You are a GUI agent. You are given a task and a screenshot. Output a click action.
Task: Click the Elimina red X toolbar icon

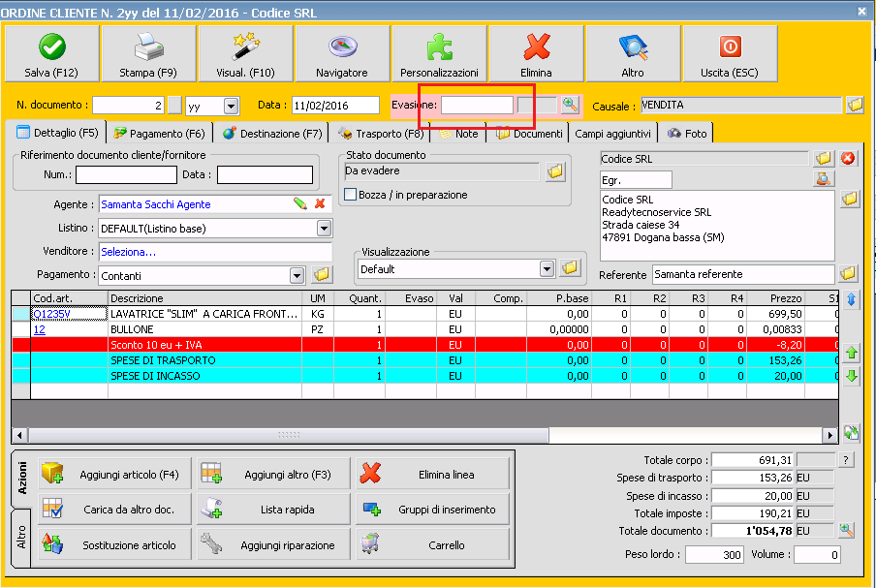point(536,47)
